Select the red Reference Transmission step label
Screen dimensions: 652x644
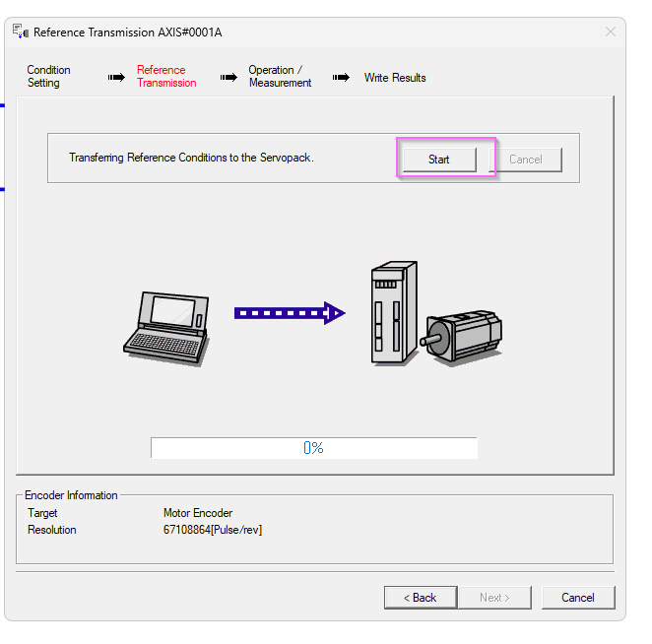coord(166,77)
